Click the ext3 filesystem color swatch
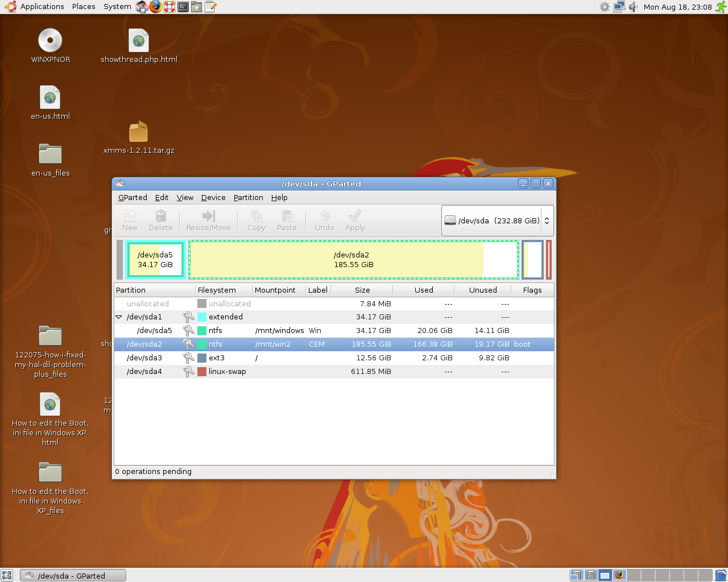 click(x=202, y=358)
